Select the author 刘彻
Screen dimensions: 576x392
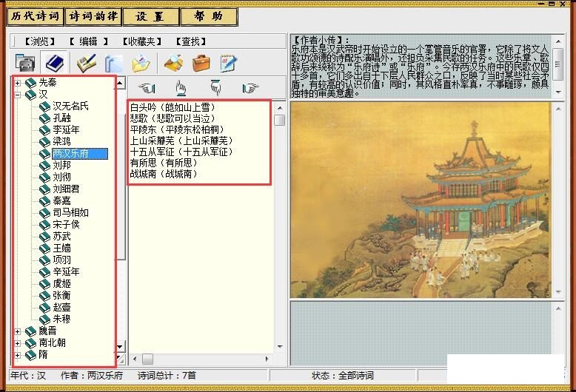click(61, 178)
